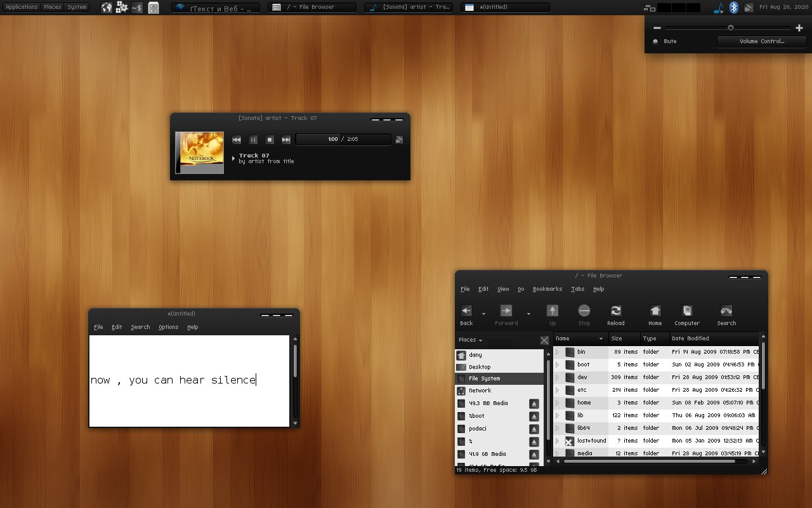Screen dimensions: 812x508
Task: Open Options menu in text editor
Action: (x=168, y=327)
